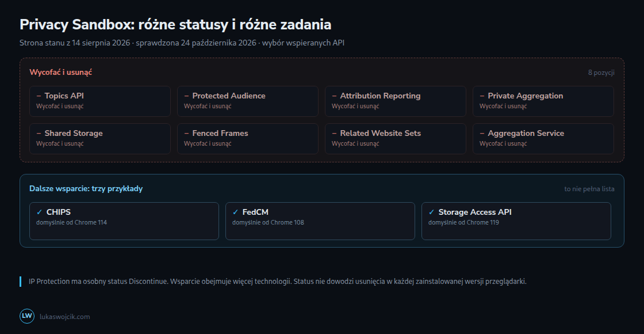The height and width of the screenshot is (334, 644).
Task: Click the "Privacy Sandbox" main title
Action: 175,25
